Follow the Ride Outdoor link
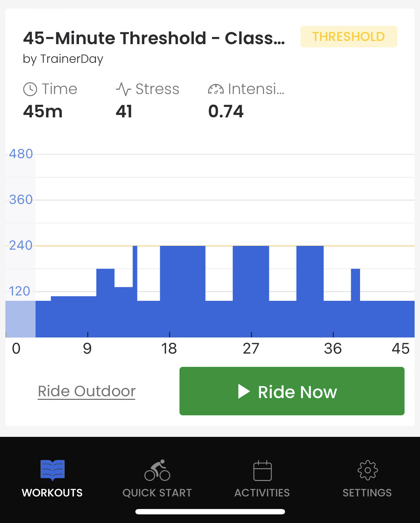This screenshot has width=420, height=523. coord(87,391)
